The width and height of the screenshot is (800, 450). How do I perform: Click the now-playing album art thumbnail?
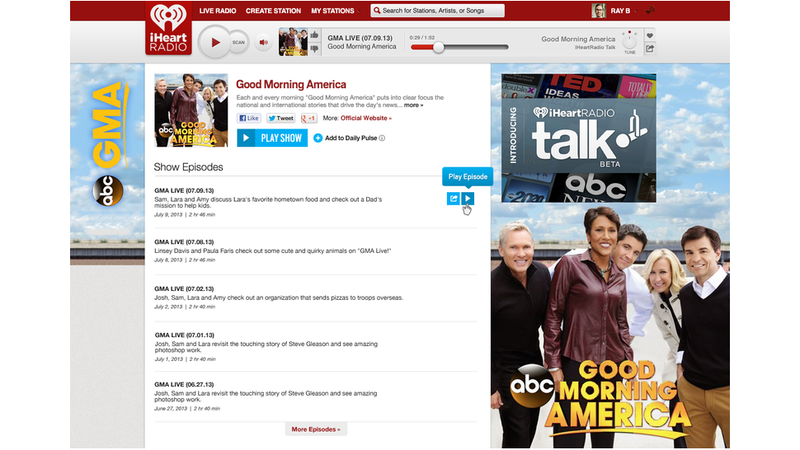(x=293, y=42)
